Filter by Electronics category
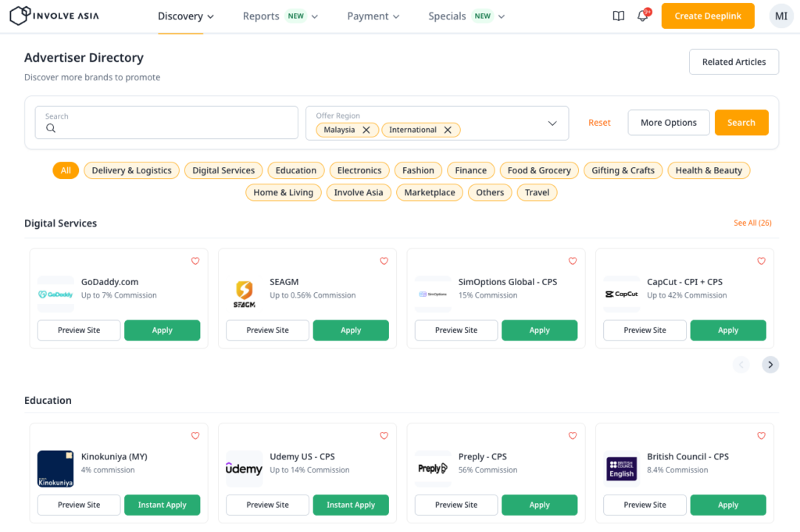This screenshot has width=800, height=532. (359, 170)
